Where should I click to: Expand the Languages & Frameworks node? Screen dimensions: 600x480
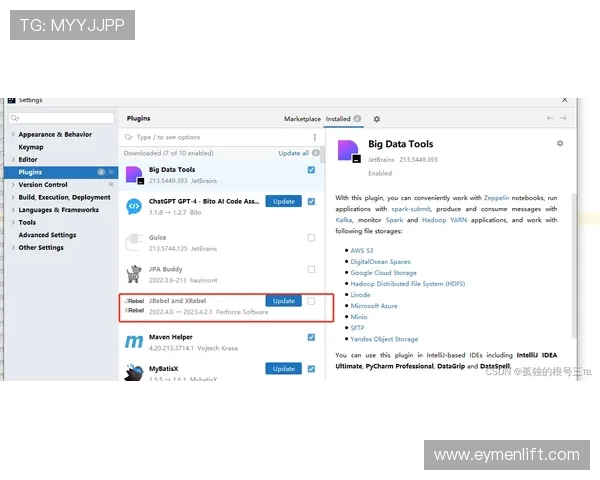13,210
